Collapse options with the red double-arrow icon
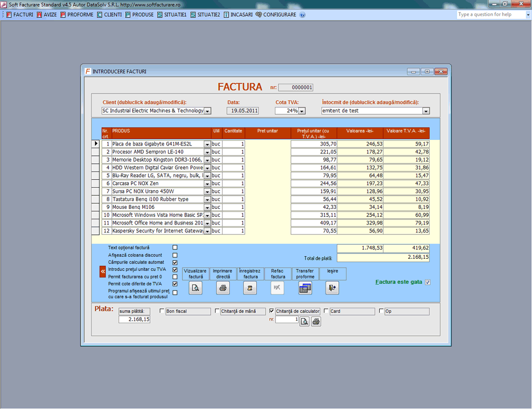Viewport: 532px width, 409px height. (102, 271)
